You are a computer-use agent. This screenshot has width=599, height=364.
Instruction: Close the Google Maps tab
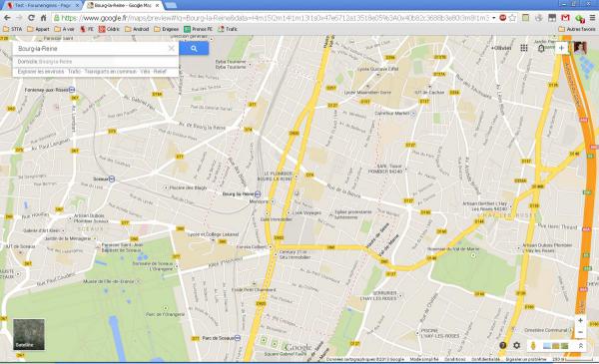157,5
